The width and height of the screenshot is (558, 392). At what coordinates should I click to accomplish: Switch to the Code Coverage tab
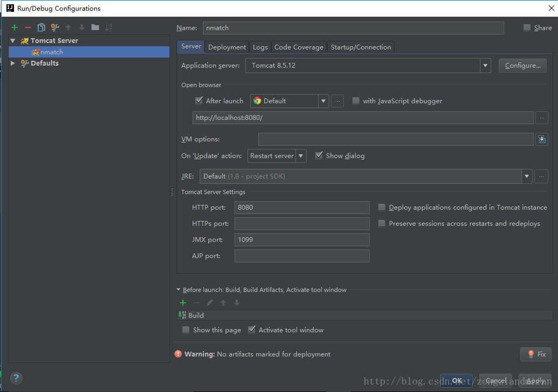pos(299,47)
